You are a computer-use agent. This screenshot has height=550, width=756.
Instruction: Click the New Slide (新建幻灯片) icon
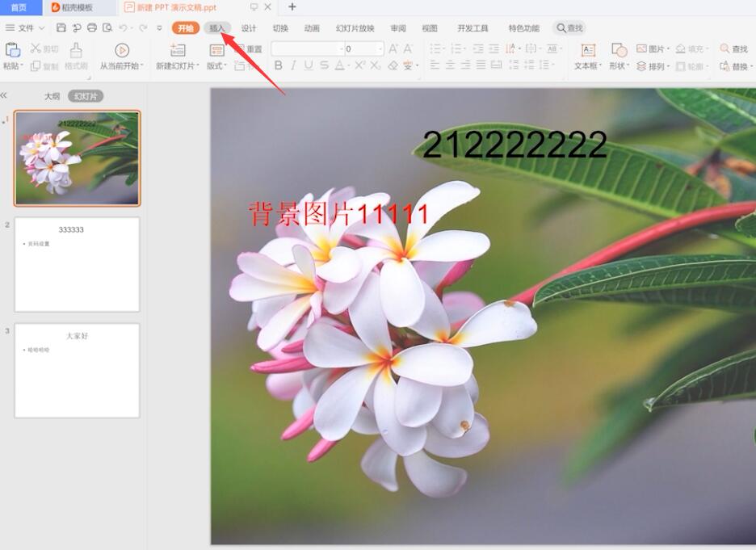pos(178,50)
